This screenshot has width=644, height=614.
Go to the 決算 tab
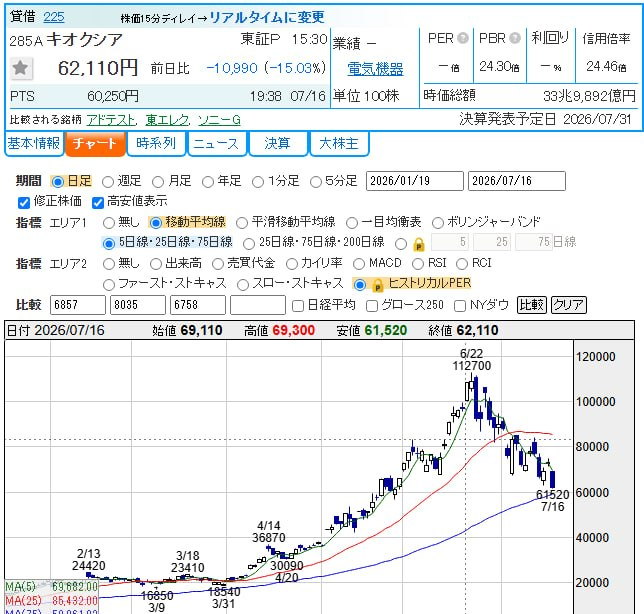pos(277,143)
